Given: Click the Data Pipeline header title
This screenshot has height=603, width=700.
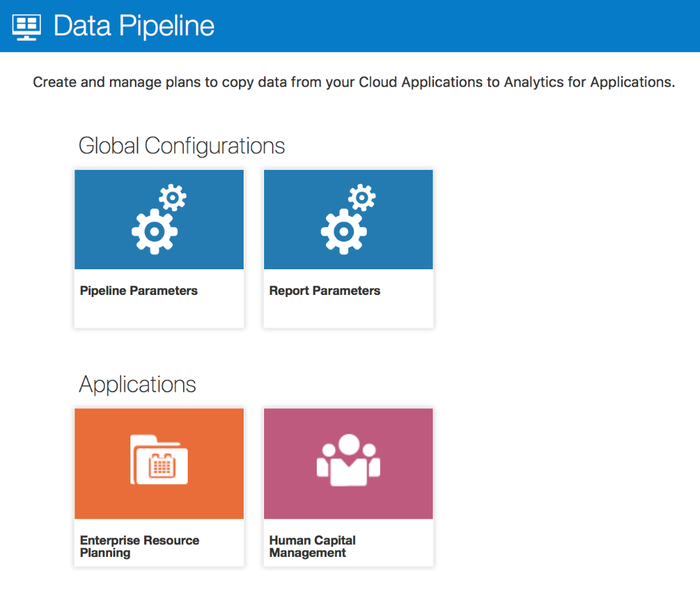Looking at the screenshot, I should (x=134, y=26).
